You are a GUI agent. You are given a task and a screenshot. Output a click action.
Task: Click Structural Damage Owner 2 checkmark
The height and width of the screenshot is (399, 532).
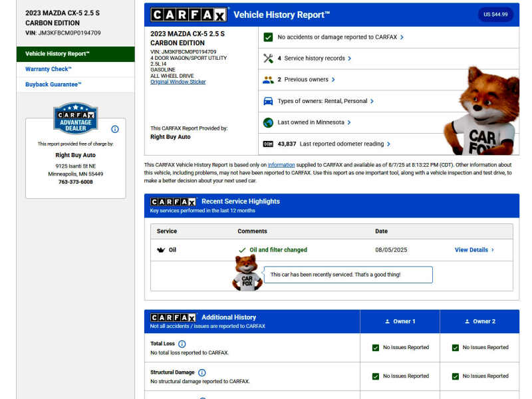click(456, 376)
